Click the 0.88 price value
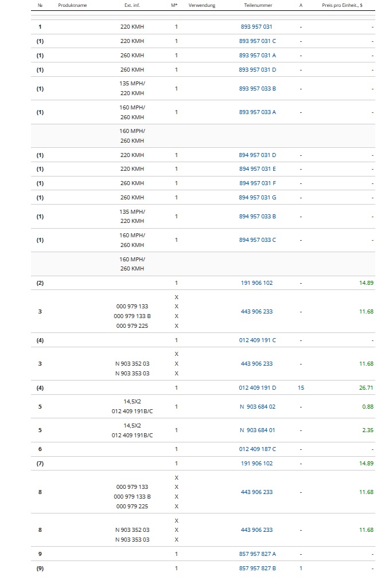This screenshot has height=588, width=389. (368, 407)
